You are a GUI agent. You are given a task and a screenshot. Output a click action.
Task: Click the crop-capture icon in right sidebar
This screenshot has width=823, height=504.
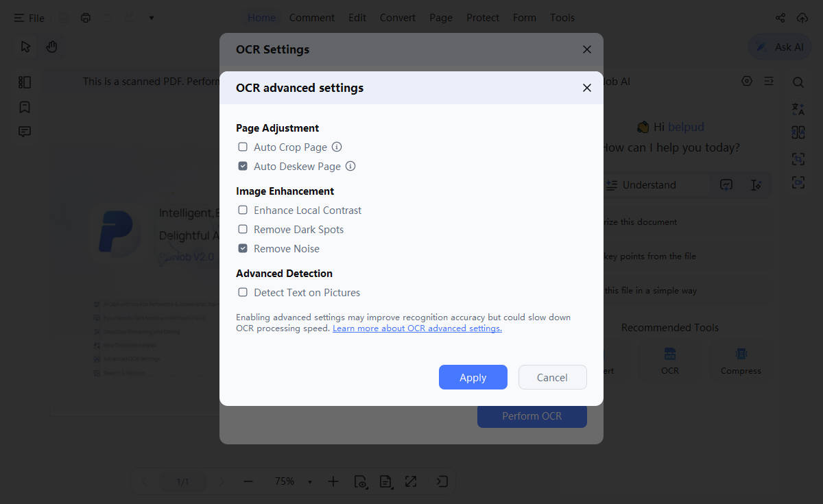point(798,159)
